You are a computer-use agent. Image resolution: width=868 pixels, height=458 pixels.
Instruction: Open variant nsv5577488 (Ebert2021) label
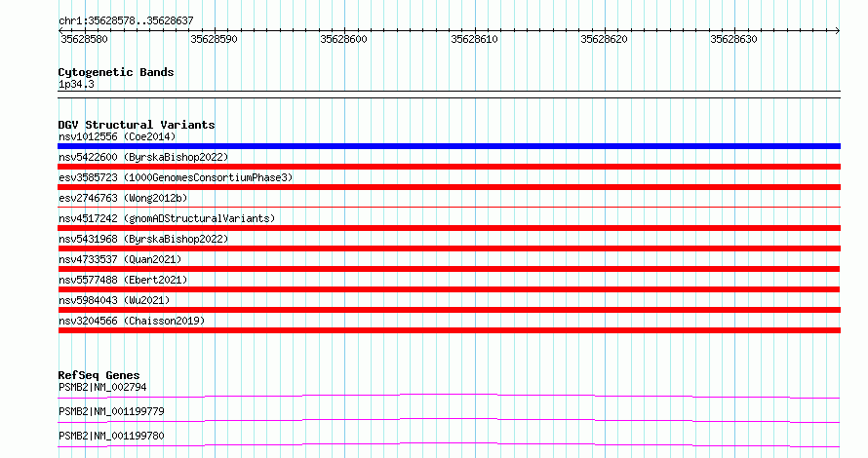point(123,280)
